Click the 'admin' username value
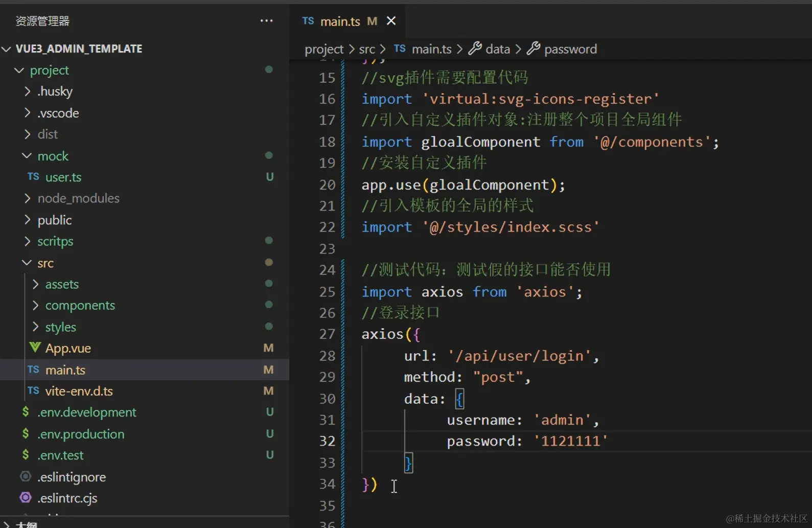Viewport: 812px width, 528px height. (562, 420)
